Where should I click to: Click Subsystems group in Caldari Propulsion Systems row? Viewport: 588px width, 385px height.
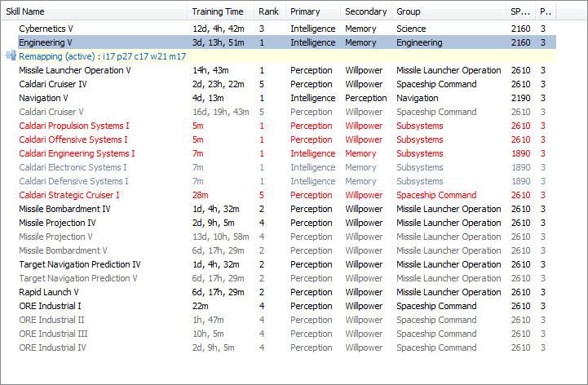(420, 126)
